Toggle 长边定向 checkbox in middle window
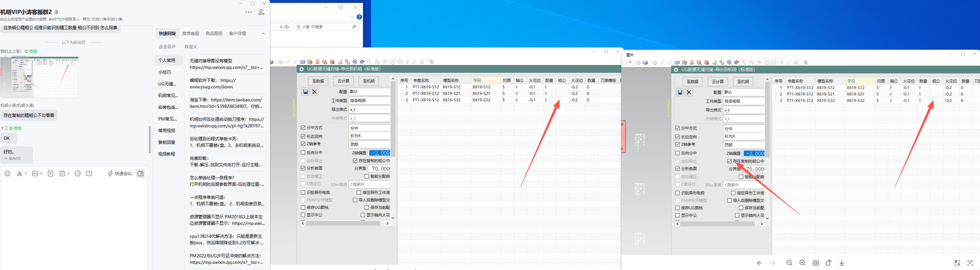Image resolution: width=980 pixels, height=270 pixels. pyautogui.click(x=303, y=136)
